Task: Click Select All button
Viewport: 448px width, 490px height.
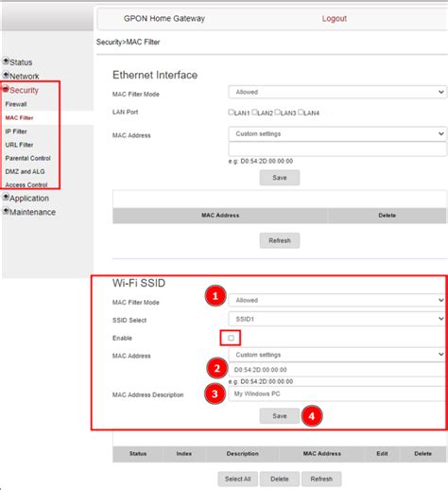Action: (x=238, y=479)
